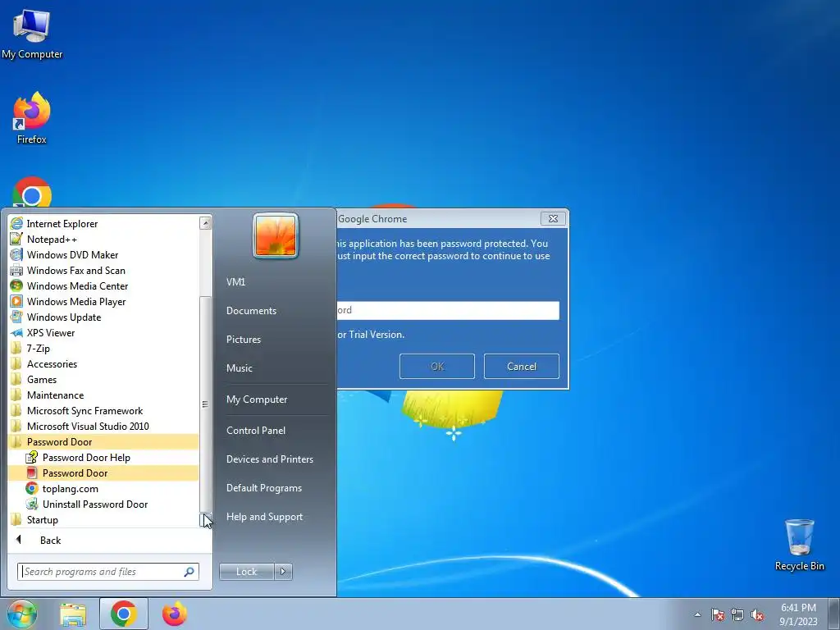Launch Windows Media Player
Image resolution: width=840 pixels, height=630 pixels.
103,301
